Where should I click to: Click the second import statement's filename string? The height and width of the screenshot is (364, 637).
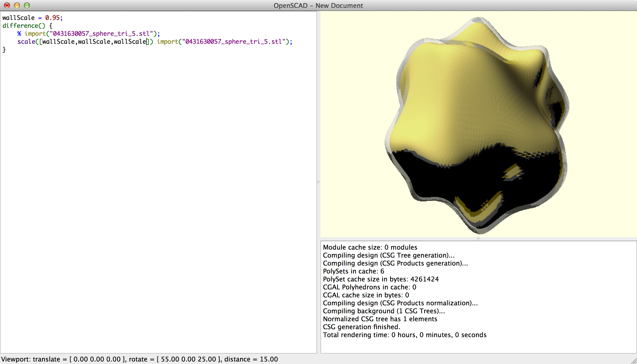tap(235, 42)
